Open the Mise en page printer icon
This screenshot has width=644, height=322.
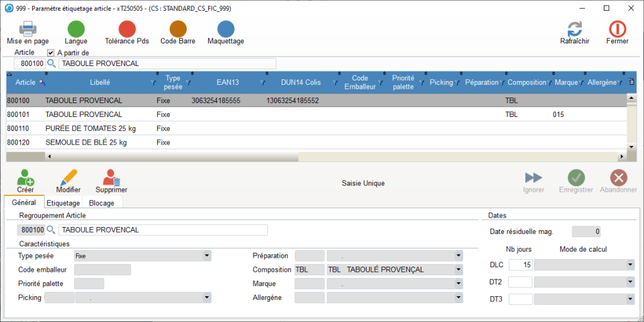[28, 29]
